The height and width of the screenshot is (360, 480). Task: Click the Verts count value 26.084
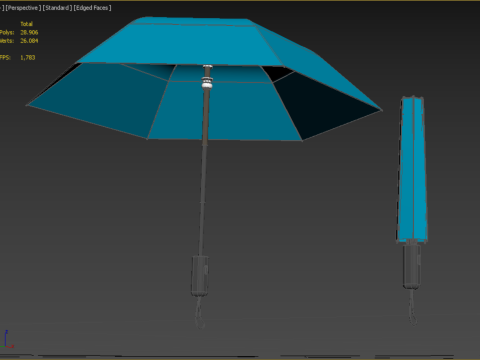click(x=29, y=41)
